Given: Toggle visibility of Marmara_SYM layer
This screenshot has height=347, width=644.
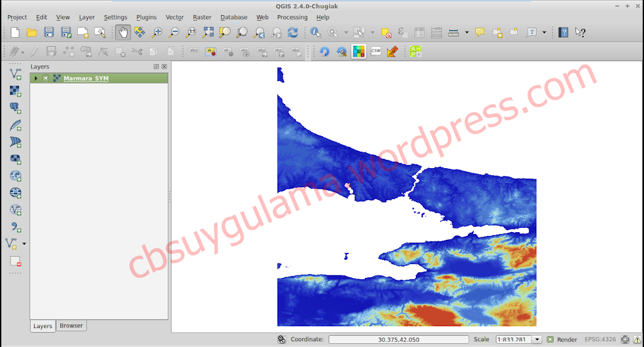Looking at the screenshot, I should click(46, 78).
